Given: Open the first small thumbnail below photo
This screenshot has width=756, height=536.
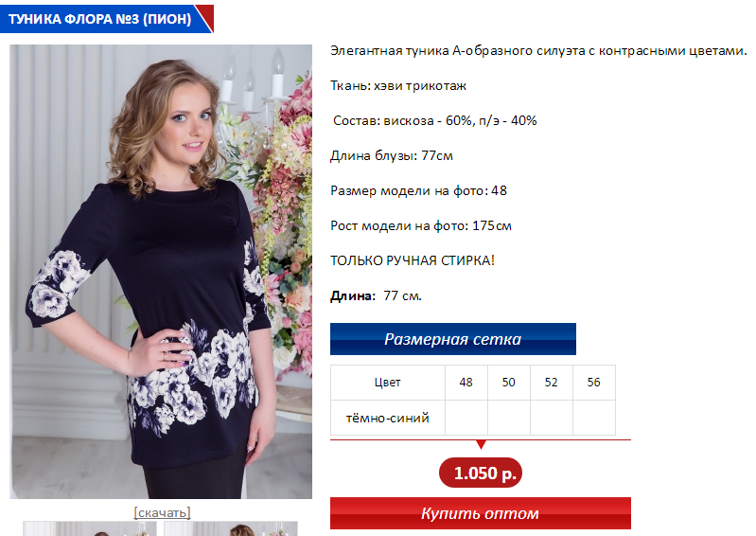Looking at the screenshot, I should (x=90, y=528).
